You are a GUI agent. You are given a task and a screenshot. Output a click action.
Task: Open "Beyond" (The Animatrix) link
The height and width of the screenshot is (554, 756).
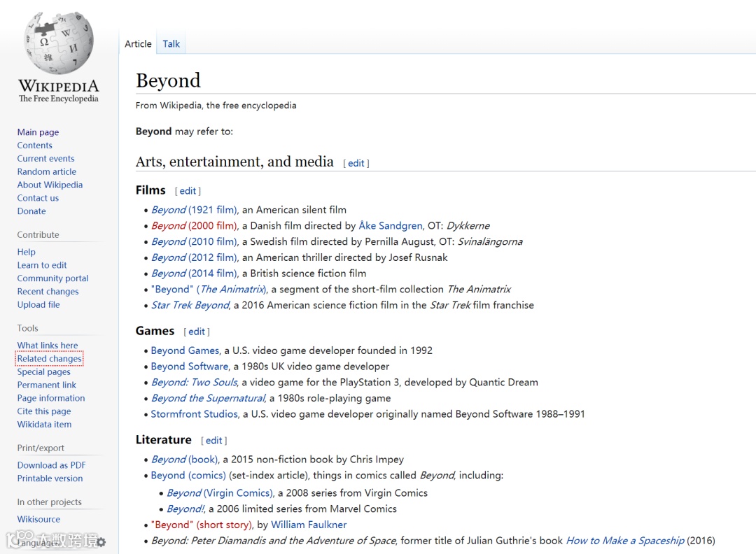[x=209, y=290]
